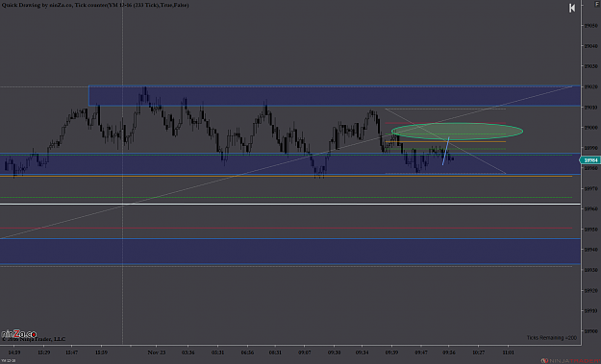Click the small F button above price axis
The image size is (601, 364).
(597, 3)
